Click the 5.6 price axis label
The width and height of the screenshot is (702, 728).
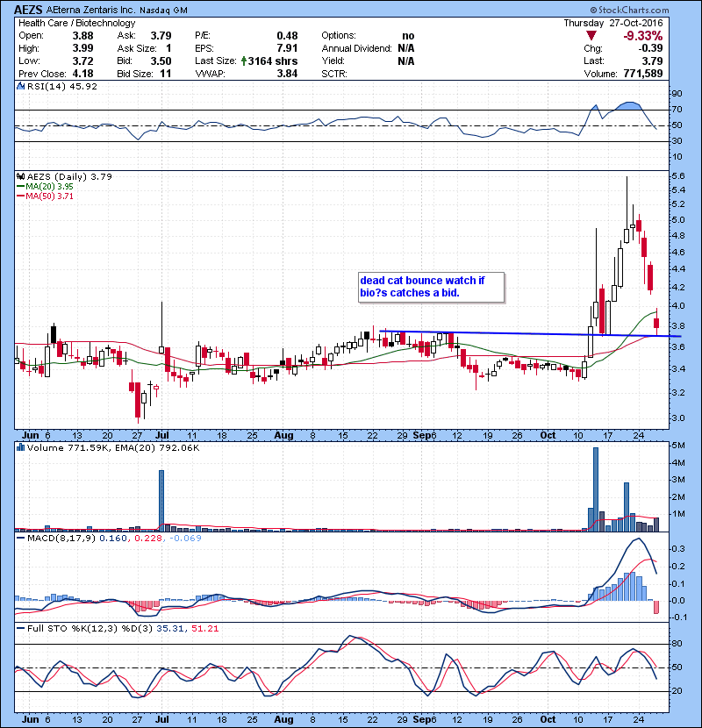[x=677, y=176]
